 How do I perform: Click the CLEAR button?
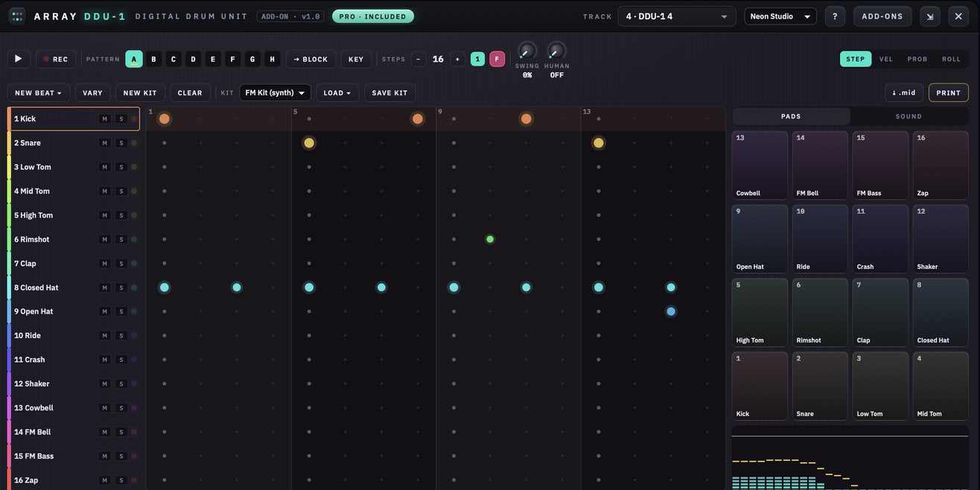pos(190,92)
